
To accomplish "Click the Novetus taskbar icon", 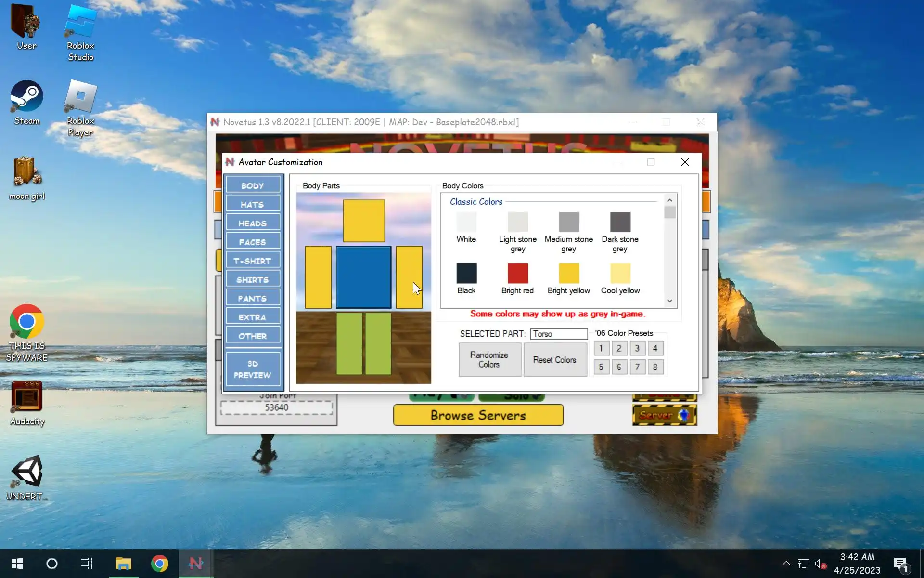I will click(196, 563).
